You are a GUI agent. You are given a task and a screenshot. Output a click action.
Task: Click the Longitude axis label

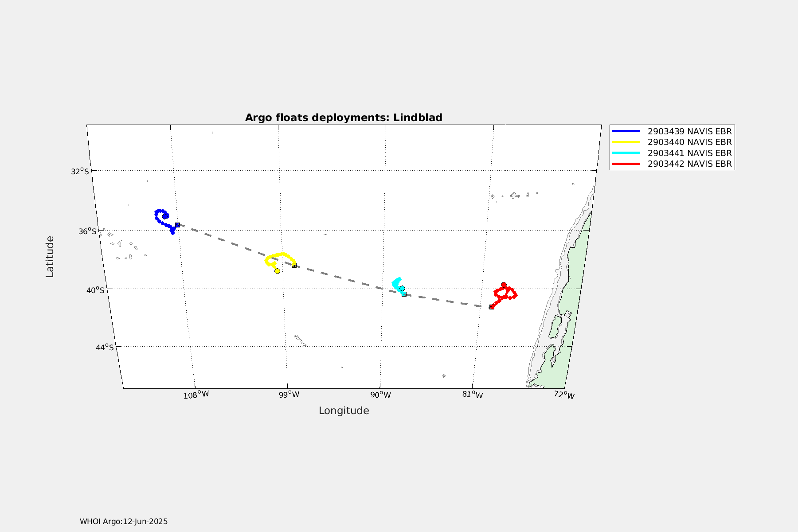point(344,411)
